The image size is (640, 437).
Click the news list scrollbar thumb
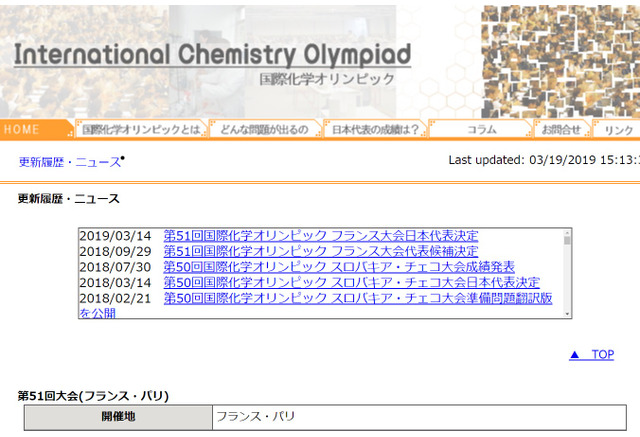point(567,240)
